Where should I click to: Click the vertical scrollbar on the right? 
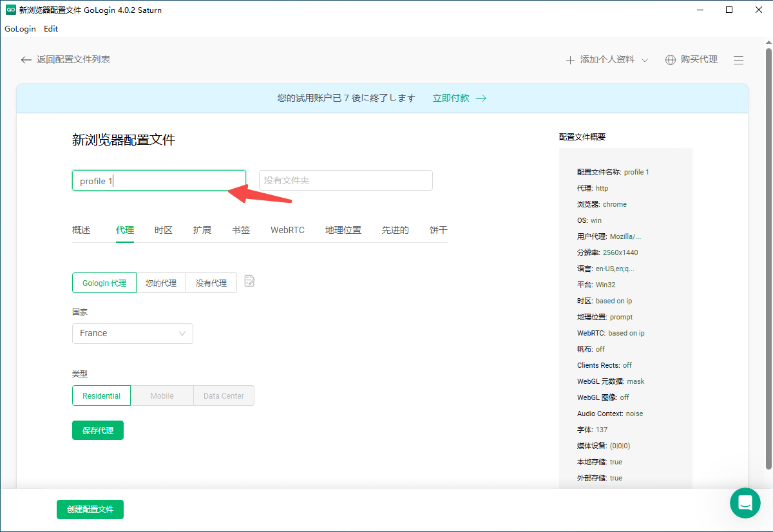point(768,258)
